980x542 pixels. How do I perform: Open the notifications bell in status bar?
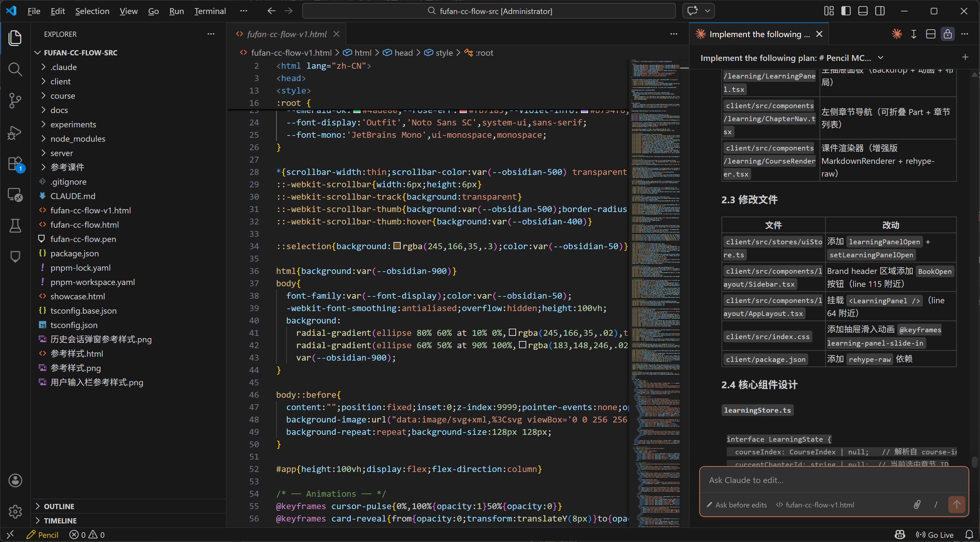pyautogui.click(x=969, y=535)
